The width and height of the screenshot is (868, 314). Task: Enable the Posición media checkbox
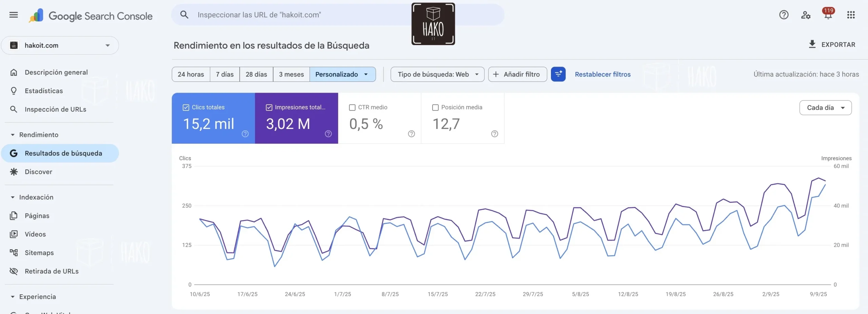click(435, 108)
